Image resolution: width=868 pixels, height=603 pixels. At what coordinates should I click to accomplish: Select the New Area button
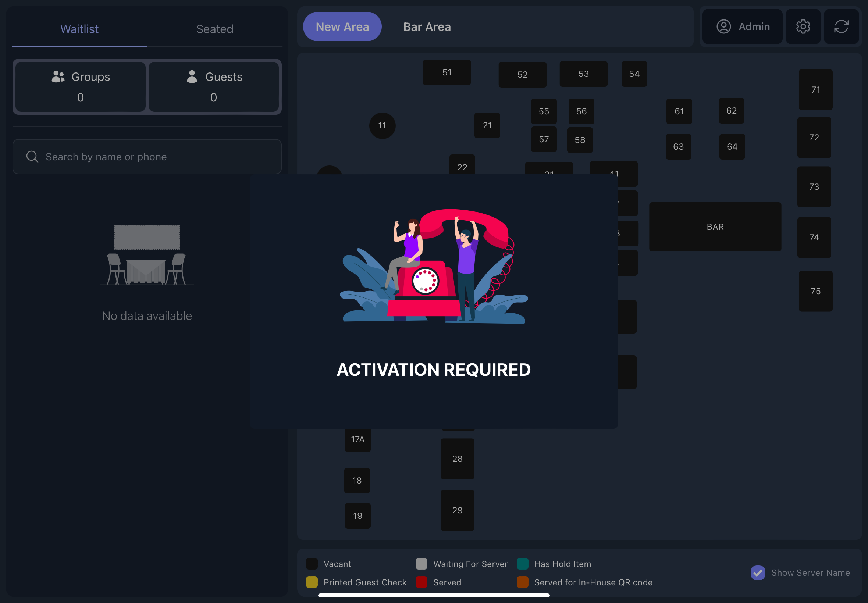pyautogui.click(x=342, y=27)
